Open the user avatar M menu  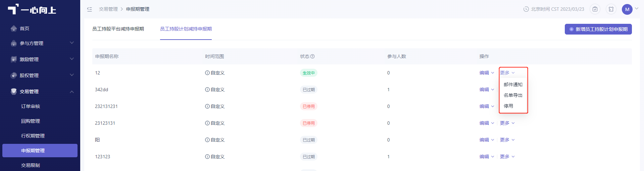(x=627, y=9)
